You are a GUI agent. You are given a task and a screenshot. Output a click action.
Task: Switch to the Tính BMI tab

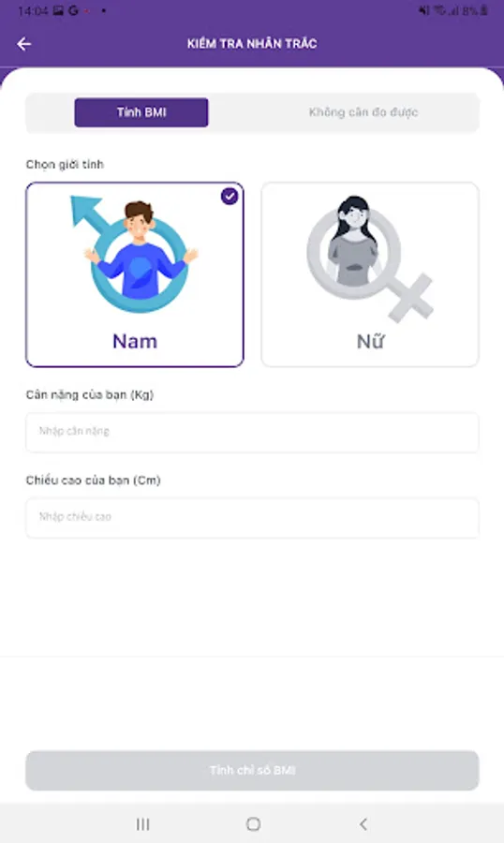tap(141, 112)
